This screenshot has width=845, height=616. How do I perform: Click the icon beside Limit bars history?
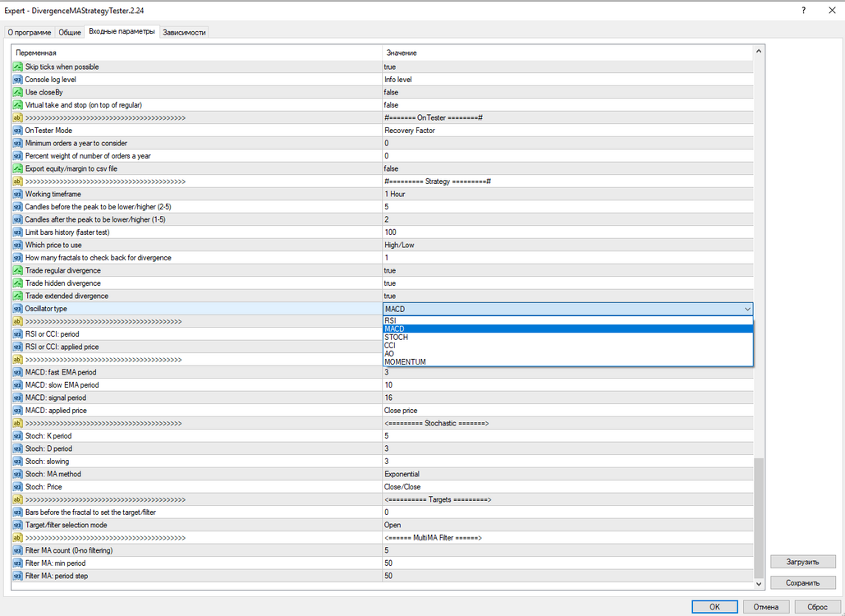pos(18,232)
